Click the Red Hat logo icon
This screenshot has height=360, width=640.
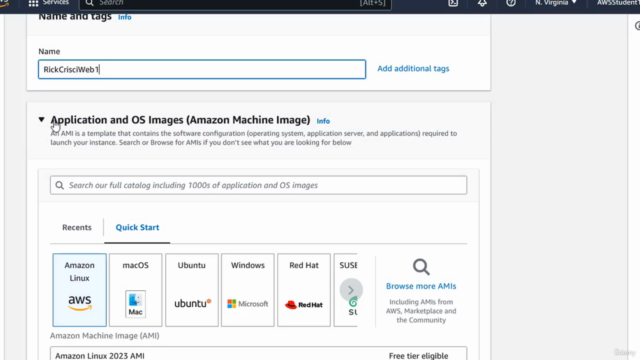tap(304, 304)
